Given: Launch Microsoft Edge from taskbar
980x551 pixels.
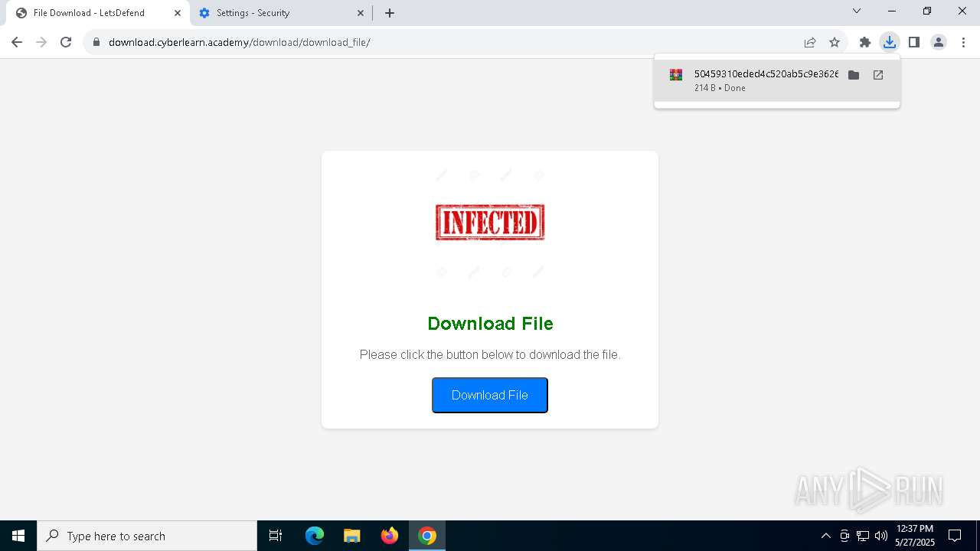Looking at the screenshot, I should (315, 536).
